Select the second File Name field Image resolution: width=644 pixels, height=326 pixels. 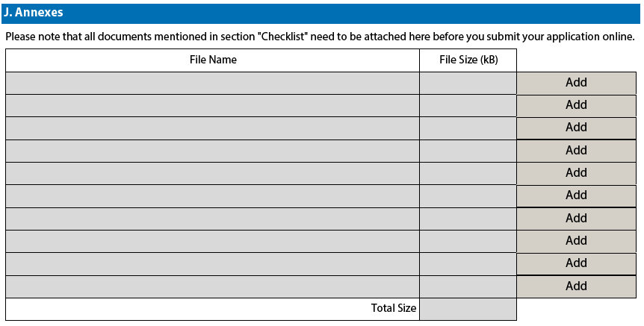(x=212, y=105)
